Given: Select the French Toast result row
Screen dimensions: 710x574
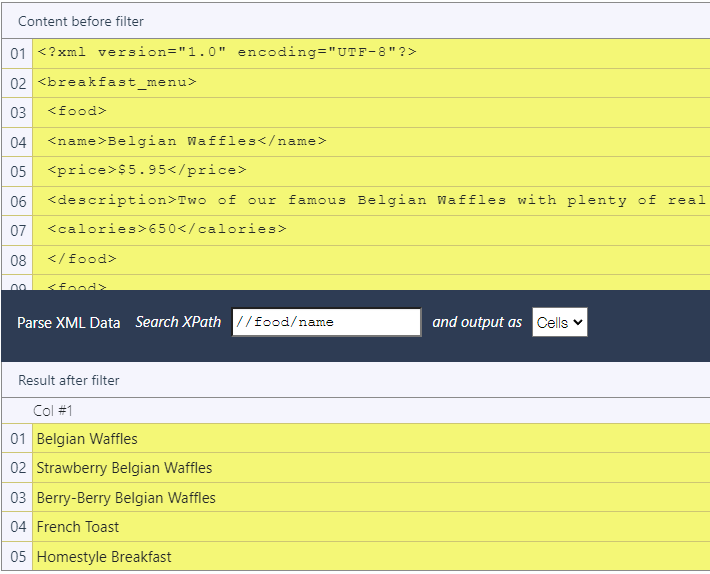Looking at the screenshot, I should tap(78, 527).
